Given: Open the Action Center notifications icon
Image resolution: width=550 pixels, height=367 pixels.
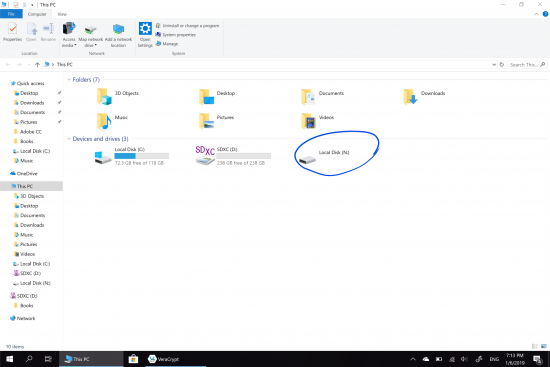Looking at the screenshot, I should [537, 359].
